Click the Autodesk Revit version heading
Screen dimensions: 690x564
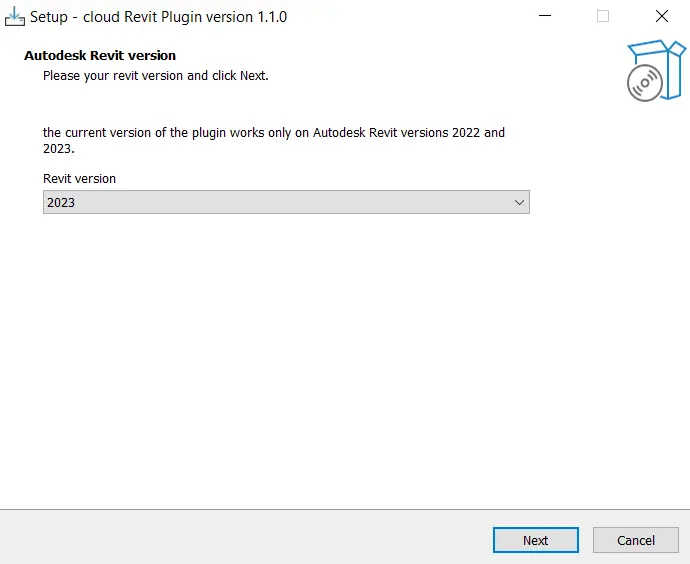pyautogui.click(x=100, y=55)
